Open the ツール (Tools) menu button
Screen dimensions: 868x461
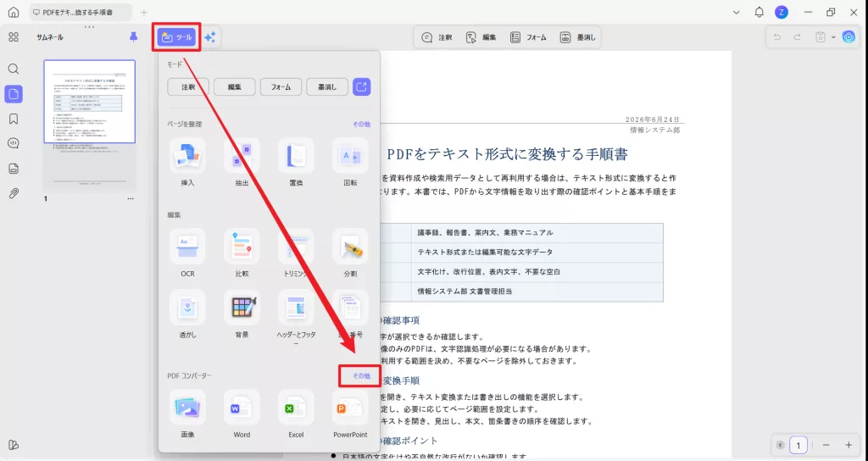coord(176,37)
